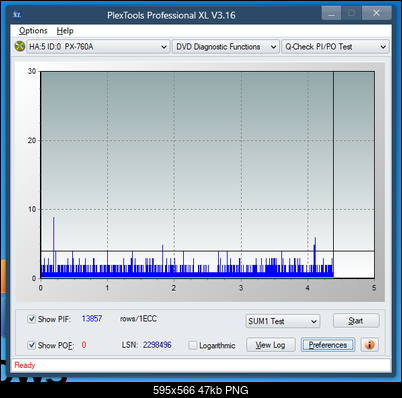Click the disc drive icon beside PX-760A

pos(20,46)
